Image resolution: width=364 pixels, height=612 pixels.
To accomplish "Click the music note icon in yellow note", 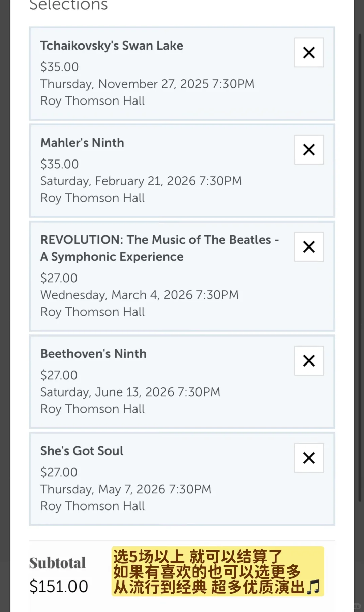I will 313,587.
